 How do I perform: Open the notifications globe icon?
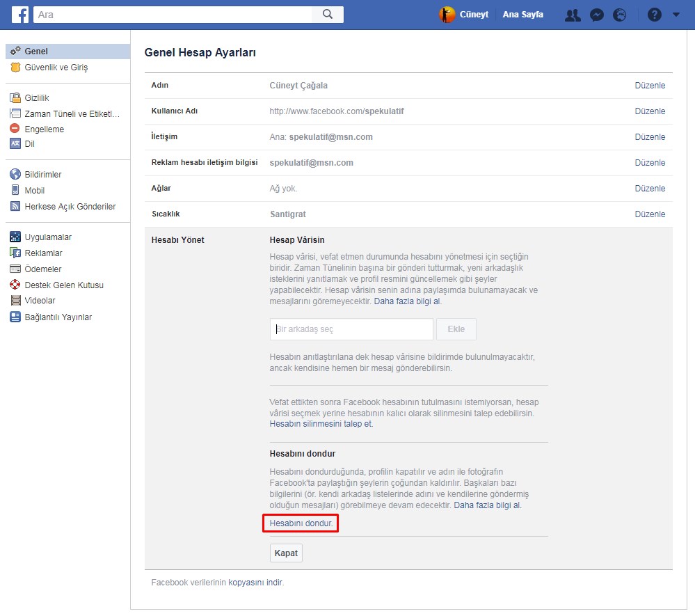coord(619,15)
